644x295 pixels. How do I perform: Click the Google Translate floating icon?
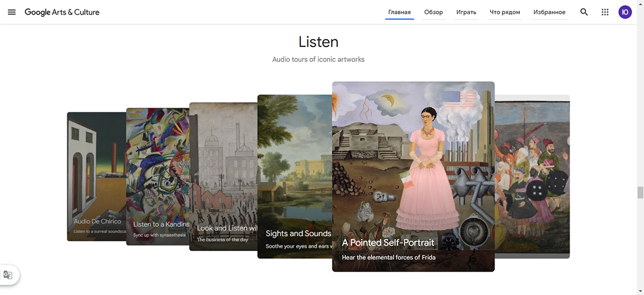[x=8, y=274]
